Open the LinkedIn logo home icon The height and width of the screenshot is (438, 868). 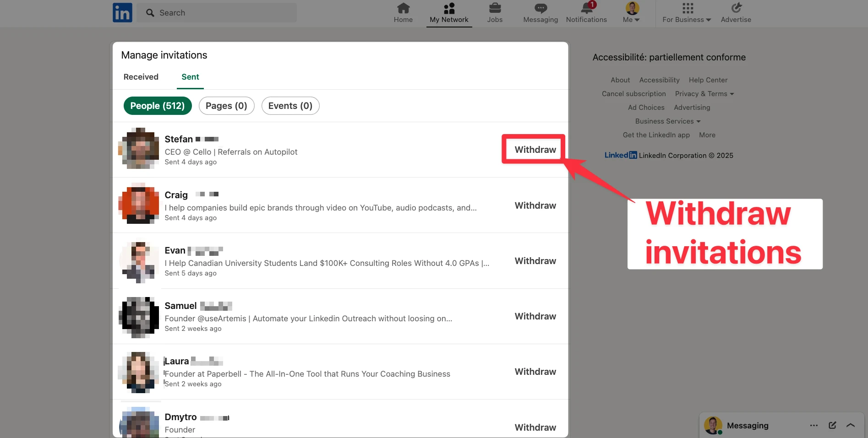point(122,13)
